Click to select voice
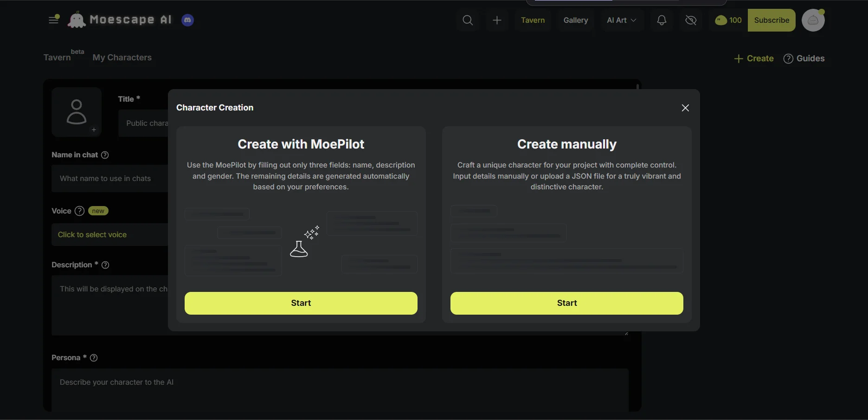Viewport: 868px width, 420px height. click(92, 235)
